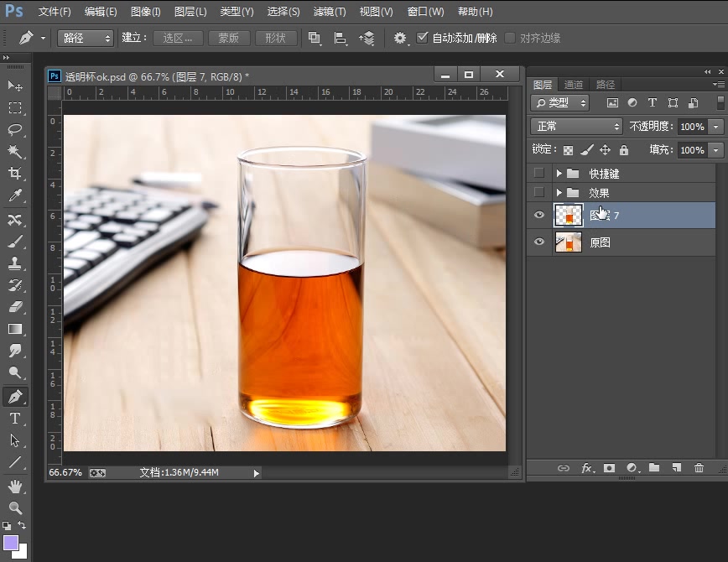This screenshot has width=728, height=562.
Task: Click the delete layer trash icon
Action: point(699,468)
